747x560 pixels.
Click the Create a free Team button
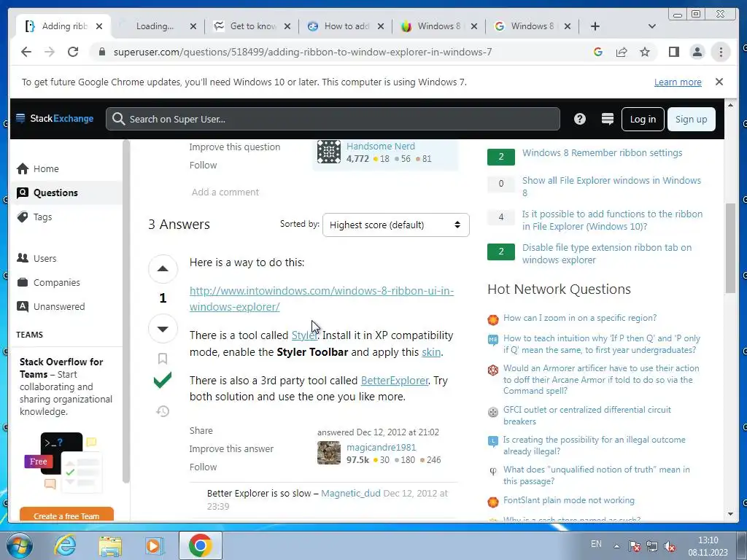(66, 515)
